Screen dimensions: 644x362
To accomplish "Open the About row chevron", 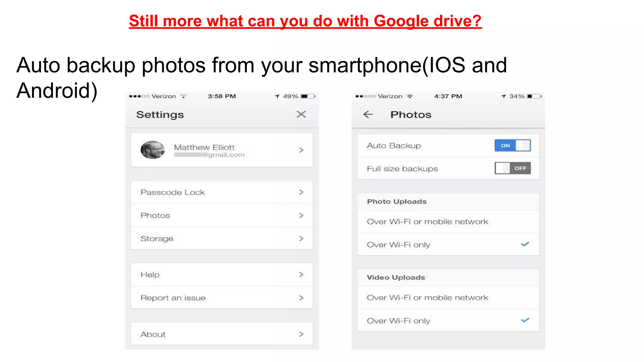I will coord(301,334).
